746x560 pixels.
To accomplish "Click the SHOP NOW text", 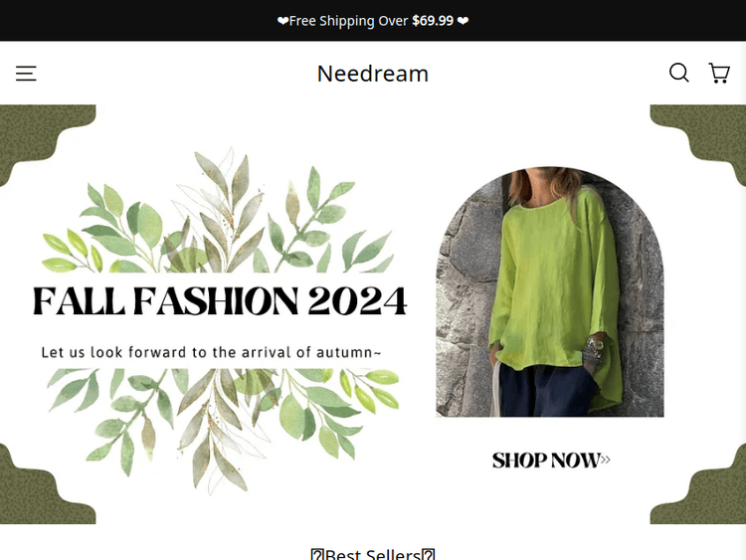I will tap(546, 461).
